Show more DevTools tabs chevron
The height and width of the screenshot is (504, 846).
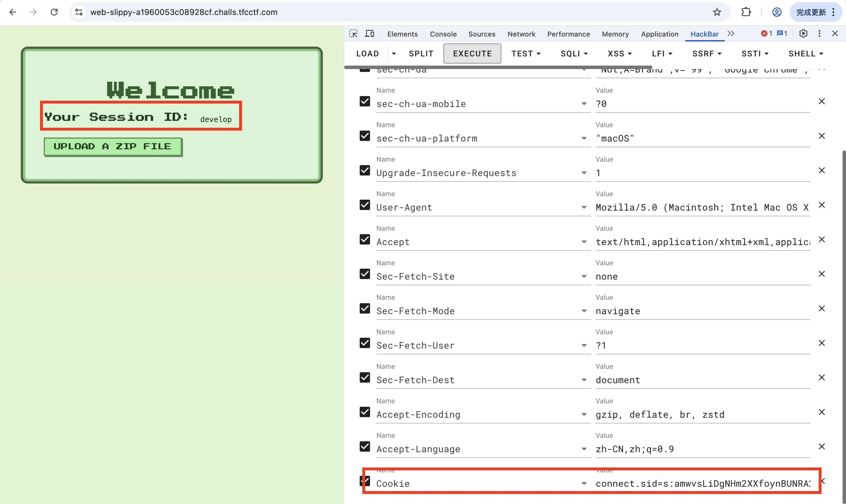point(731,34)
